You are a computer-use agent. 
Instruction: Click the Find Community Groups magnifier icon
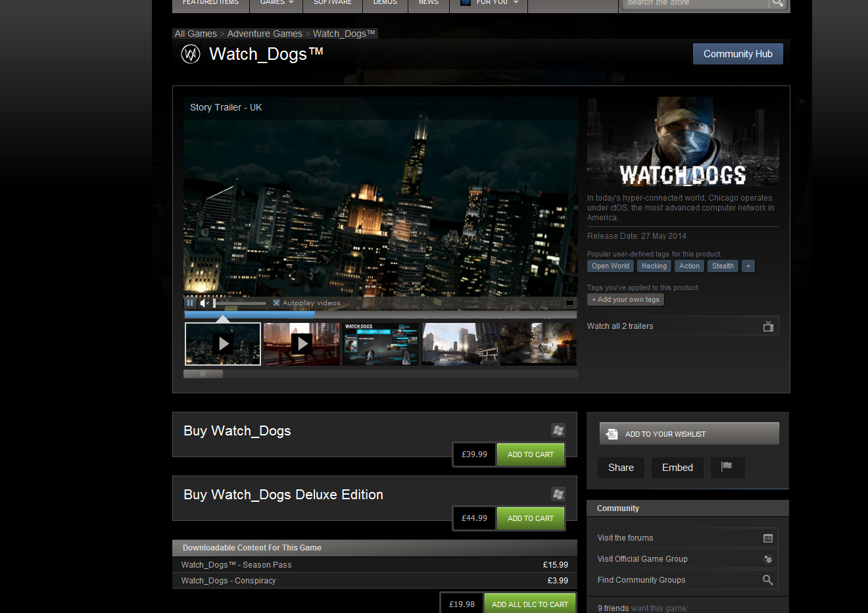click(767, 580)
